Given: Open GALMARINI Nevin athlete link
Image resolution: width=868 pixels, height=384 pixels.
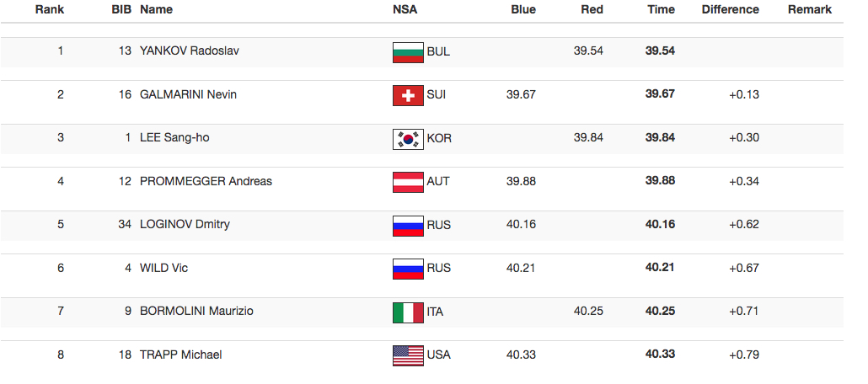Looking at the screenshot, I should tap(188, 94).
